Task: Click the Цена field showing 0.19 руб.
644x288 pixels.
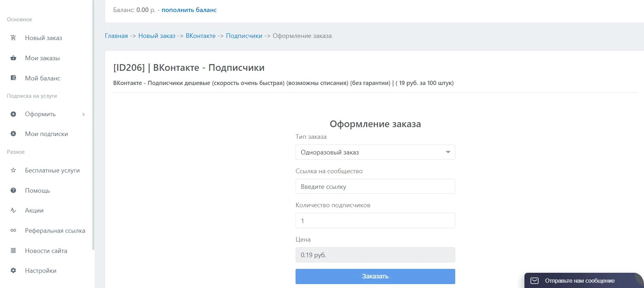Action: [x=375, y=255]
